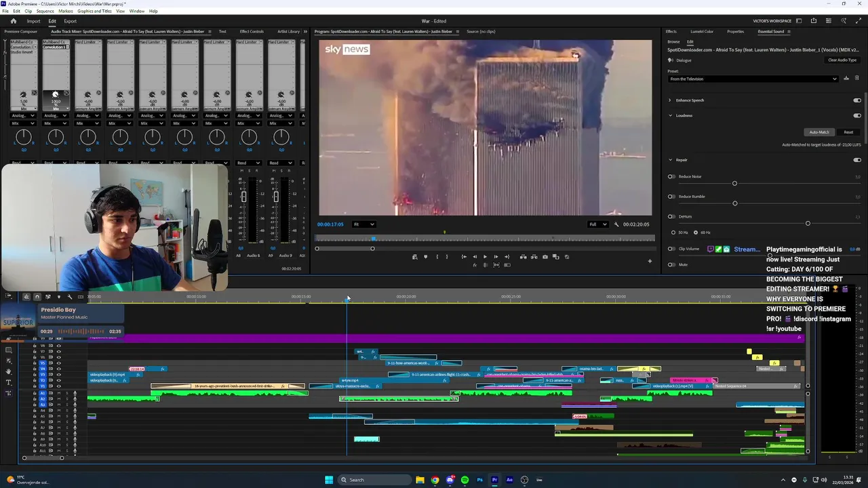The width and height of the screenshot is (868, 488).
Task: Open the Graphics and Titles menu
Action: point(94,11)
